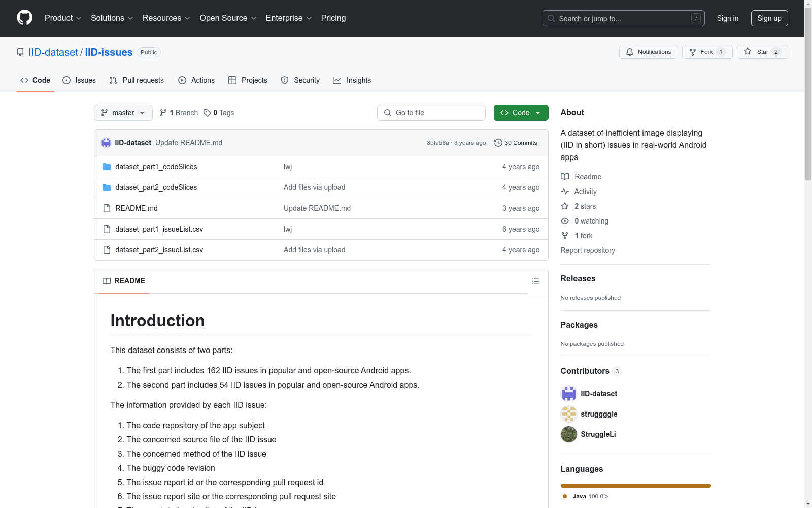
Task: Go to the GitHub homepage logo
Action: pos(24,18)
